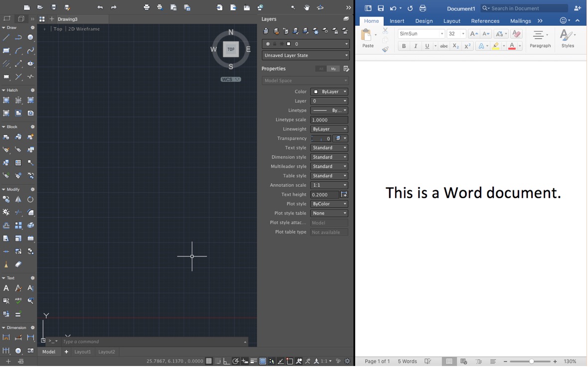588x367 pixels.
Task: Click the Clear Formatting eraser icon
Action: pyautogui.click(x=516, y=34)
